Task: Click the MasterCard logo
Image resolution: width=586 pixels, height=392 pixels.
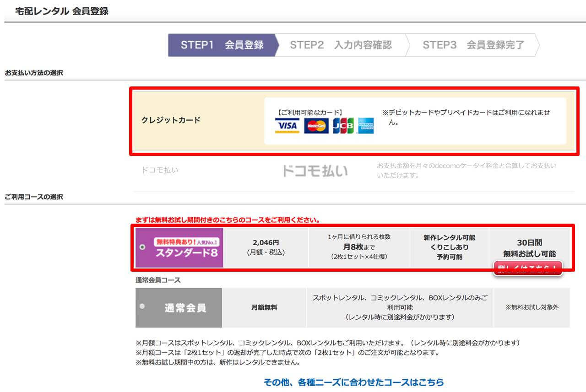Action: [x=316, y=126]
